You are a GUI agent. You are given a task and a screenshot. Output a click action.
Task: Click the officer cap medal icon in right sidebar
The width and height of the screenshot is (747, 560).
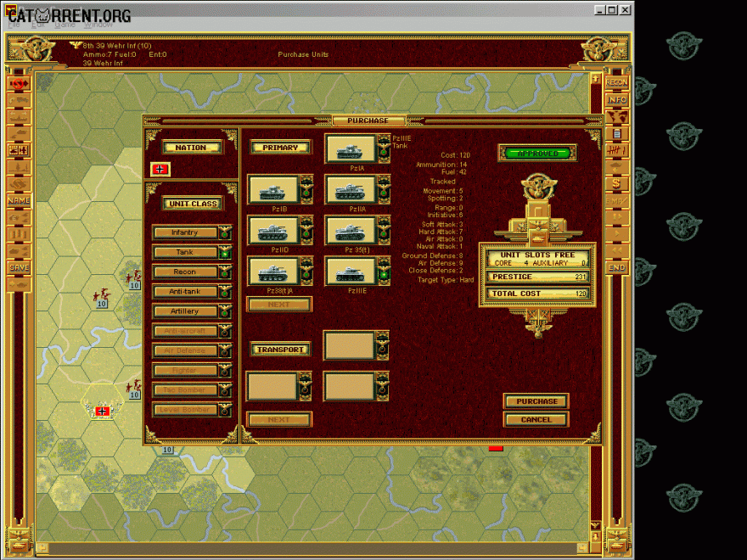(x=616, y=167)
